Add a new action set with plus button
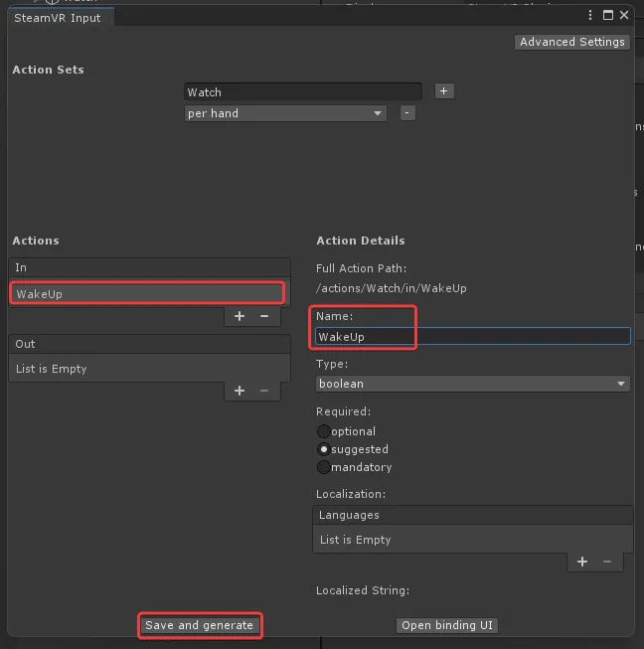Image resolution: width=644 pixels, height=649 pixels. pyautogui.click(x=444, y=90)
